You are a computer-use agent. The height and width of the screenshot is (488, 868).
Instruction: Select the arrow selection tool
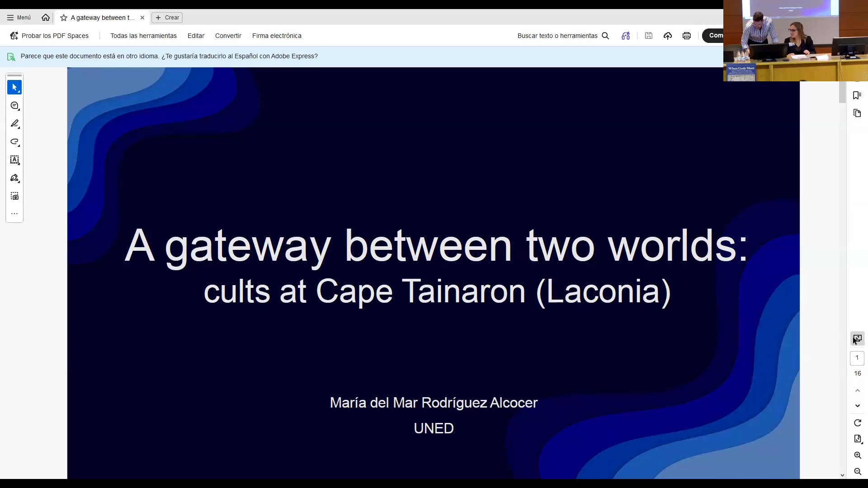(14, 87)
